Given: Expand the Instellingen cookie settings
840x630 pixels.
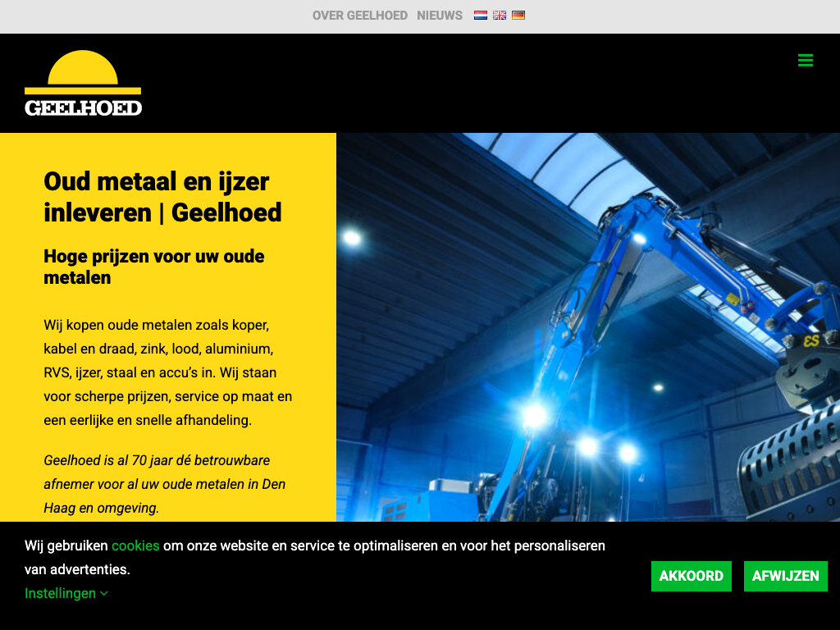Looking at the screenshot, I should point(66,593).
